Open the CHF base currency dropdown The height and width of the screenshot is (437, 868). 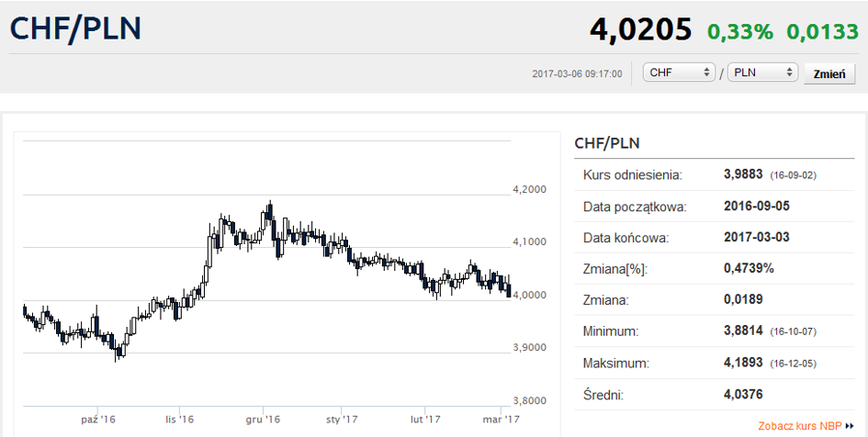point(679,73)
